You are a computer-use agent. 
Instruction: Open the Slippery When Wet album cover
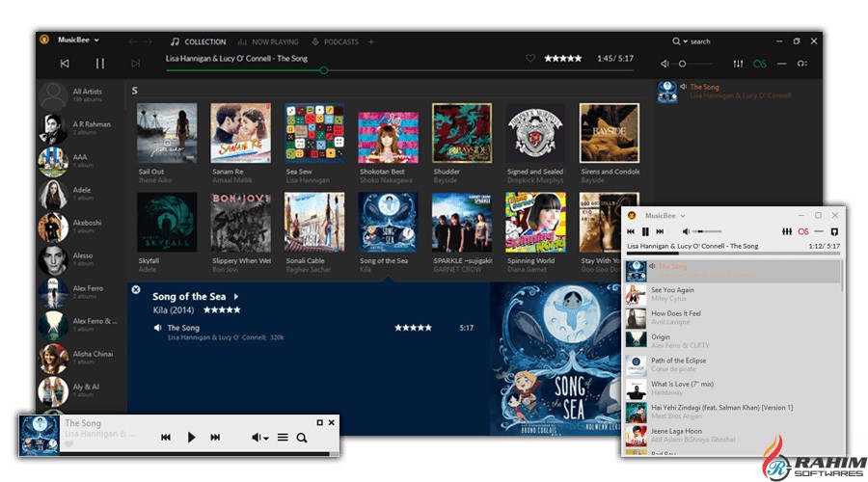[240, 222]
